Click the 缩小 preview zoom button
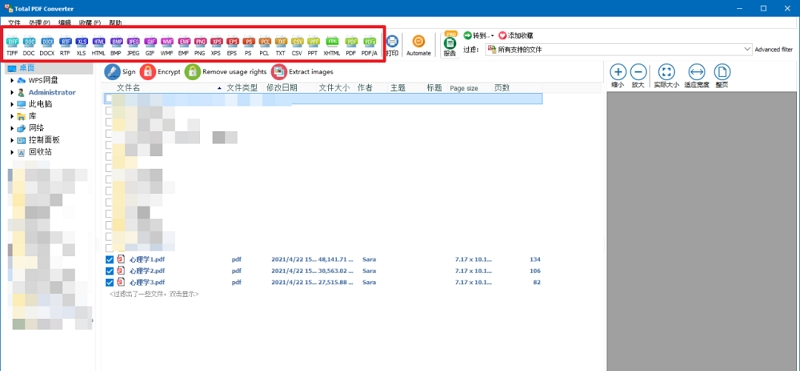The image size is (800, 371). [618, 76]
